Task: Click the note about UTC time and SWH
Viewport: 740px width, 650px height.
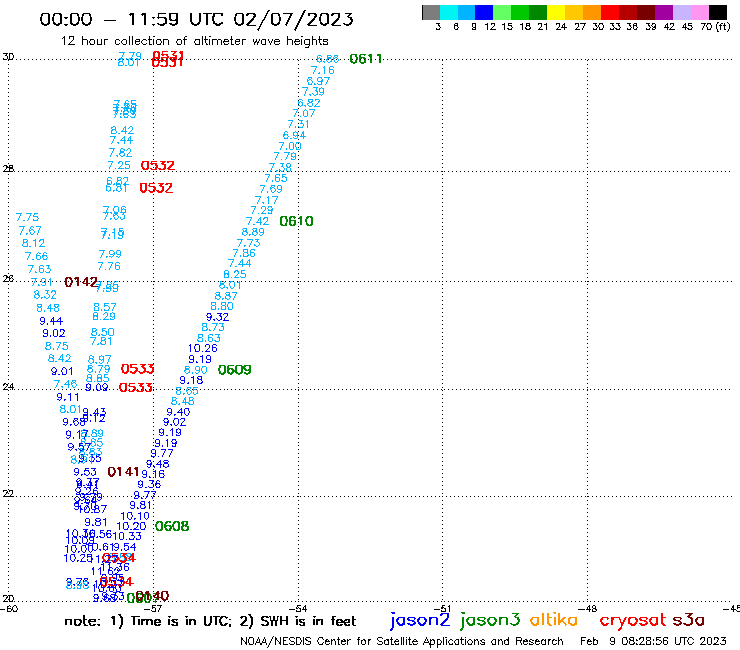Action: 210,621
